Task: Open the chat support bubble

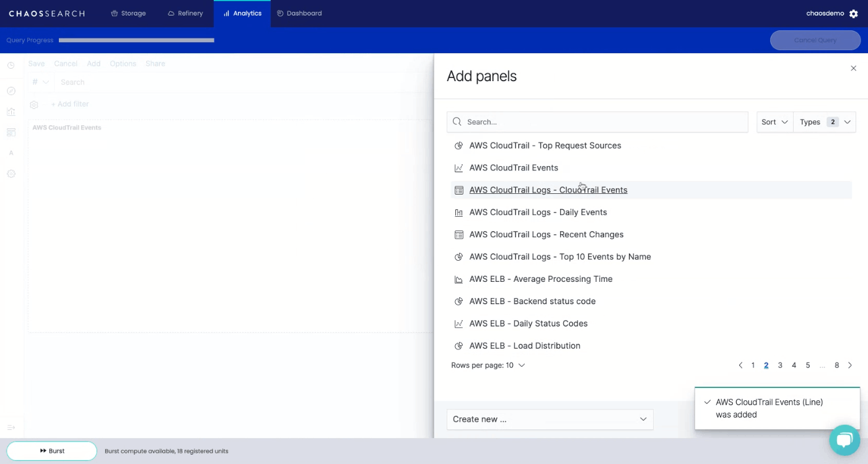Action: [x=844, y=440]
